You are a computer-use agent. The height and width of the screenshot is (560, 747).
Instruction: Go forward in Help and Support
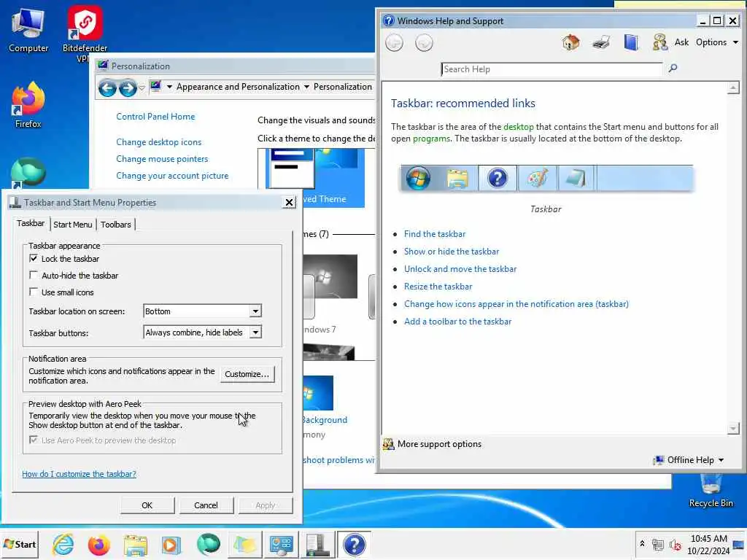424,43
